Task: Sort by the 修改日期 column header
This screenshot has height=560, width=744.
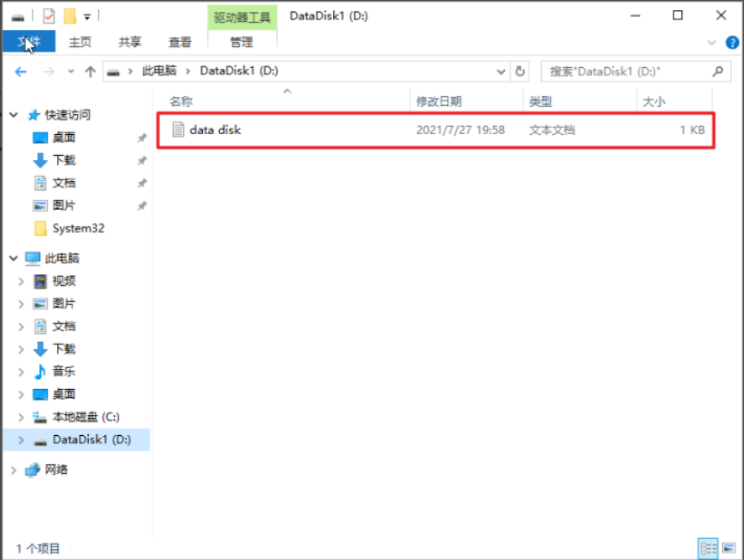Action: tap(439, 101)
